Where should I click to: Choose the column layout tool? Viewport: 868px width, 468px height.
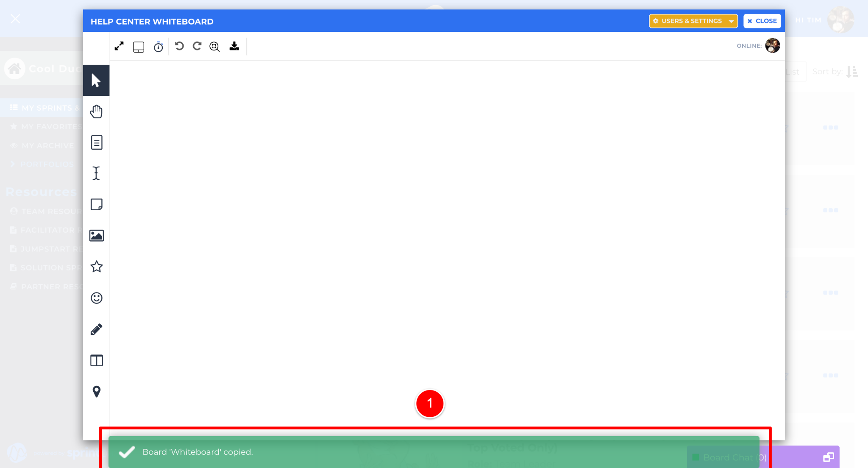tap(96, 361)
